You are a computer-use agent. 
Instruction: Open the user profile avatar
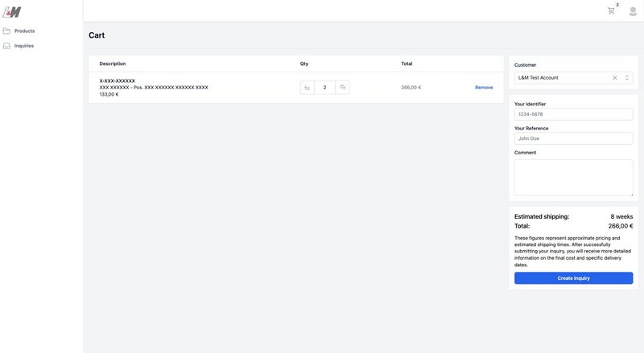633,11
